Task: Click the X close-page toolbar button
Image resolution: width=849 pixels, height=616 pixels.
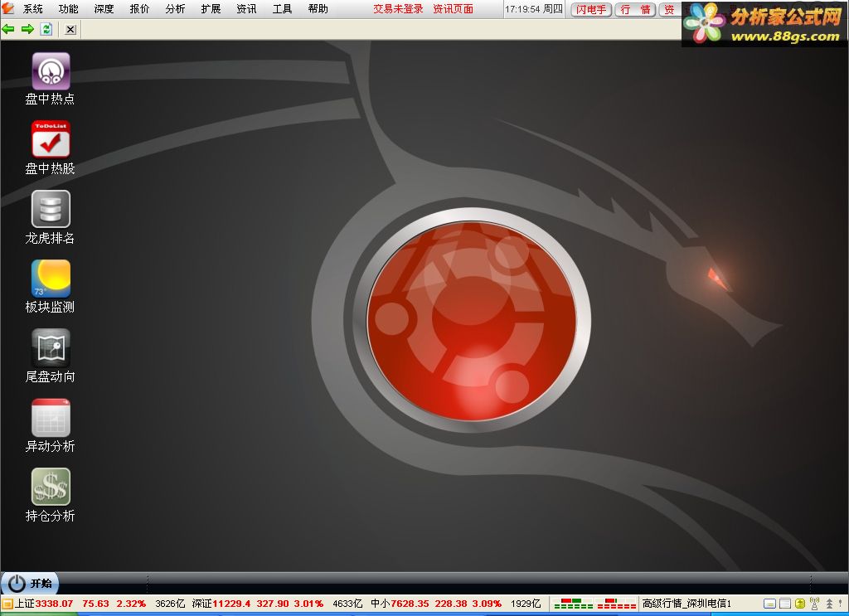Action: 70,29
